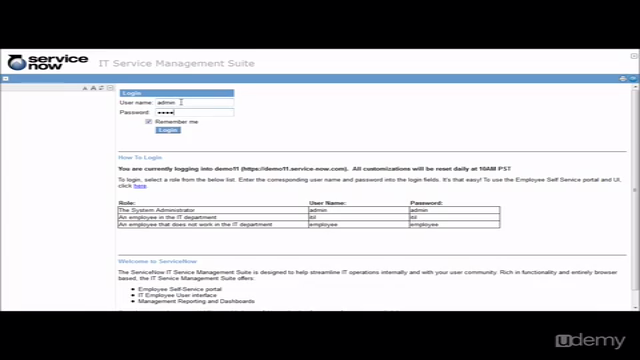Click the Login button

(168, 130)
